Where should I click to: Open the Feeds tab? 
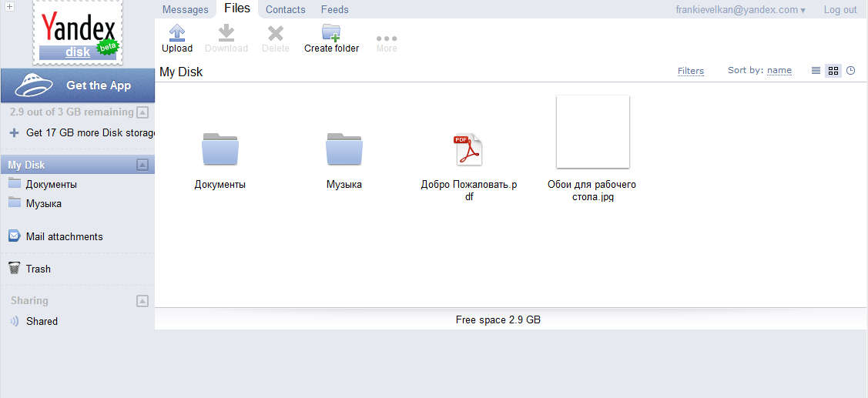[x=335, y=9]
